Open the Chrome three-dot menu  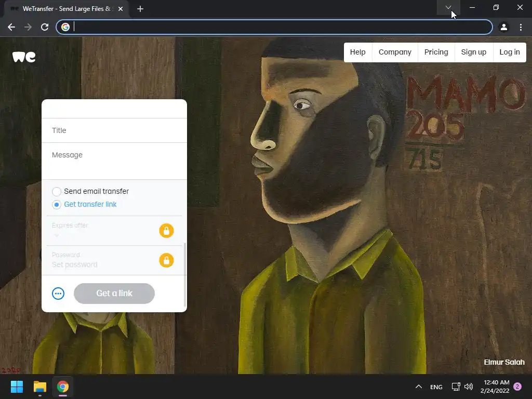(x=521, y=27)
